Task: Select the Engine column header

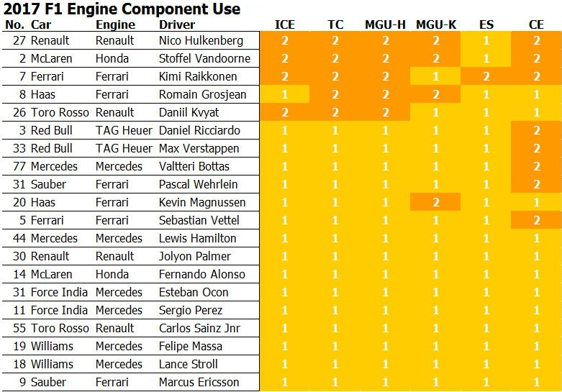Action: tap(115, 24)
